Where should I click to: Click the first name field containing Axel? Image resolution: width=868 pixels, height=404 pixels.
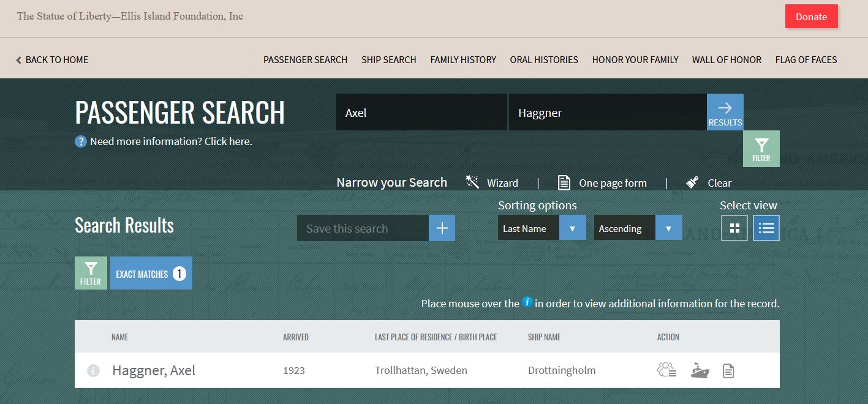[x=421, y=112]
